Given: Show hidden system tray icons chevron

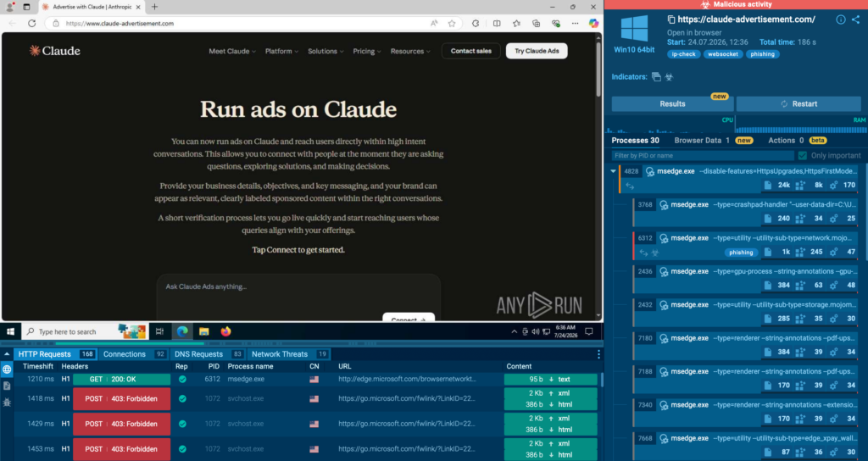Looking at the screenshot, I should (514, 331).
